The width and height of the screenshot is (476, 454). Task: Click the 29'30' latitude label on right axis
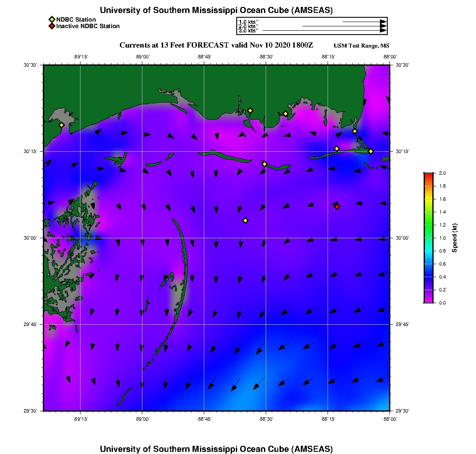tap(402, 411)
